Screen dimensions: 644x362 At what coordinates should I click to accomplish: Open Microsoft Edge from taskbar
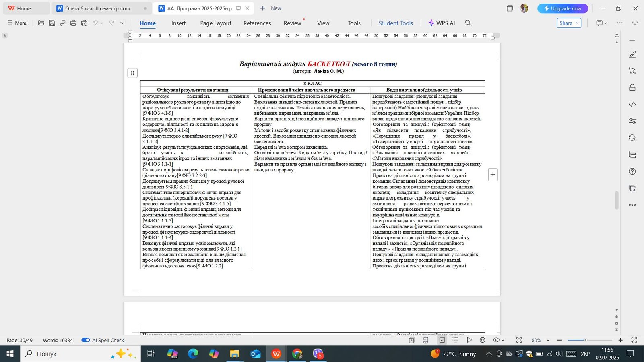(193, 354)
